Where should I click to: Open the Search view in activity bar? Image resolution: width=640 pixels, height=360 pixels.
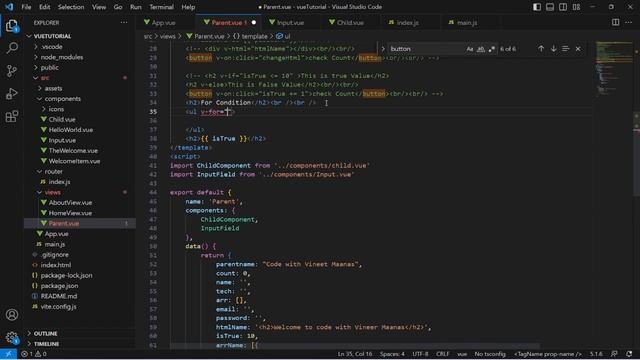tap(12, 48)
